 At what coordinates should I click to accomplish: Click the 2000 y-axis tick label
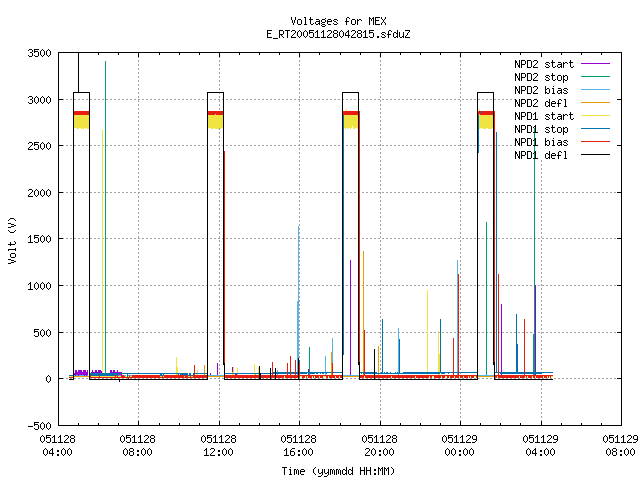point(40,193)
